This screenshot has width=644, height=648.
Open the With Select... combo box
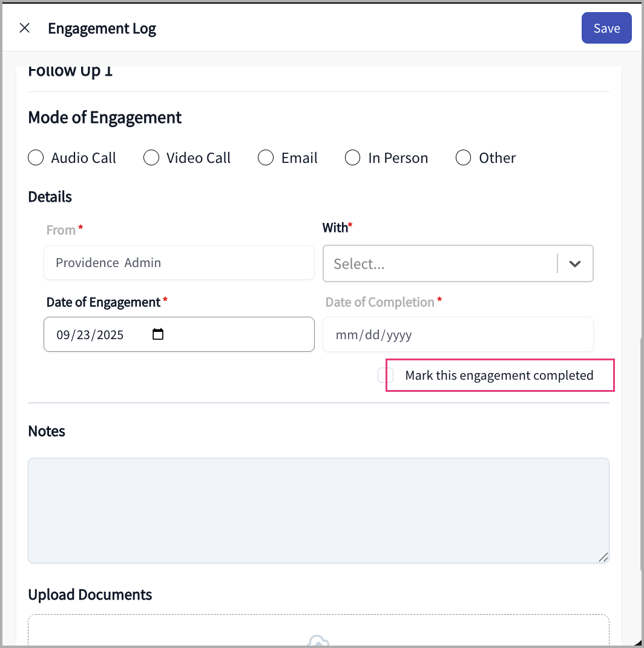440,264
